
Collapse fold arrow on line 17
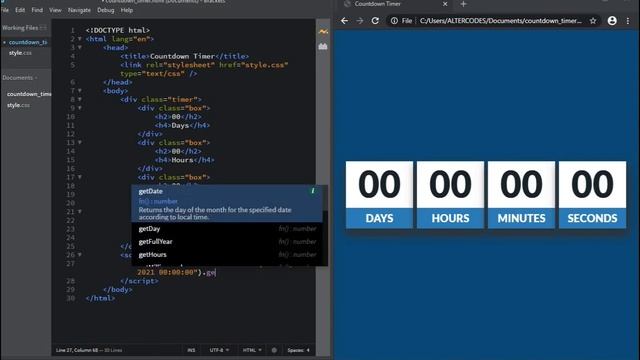click(x=80, y=177)
